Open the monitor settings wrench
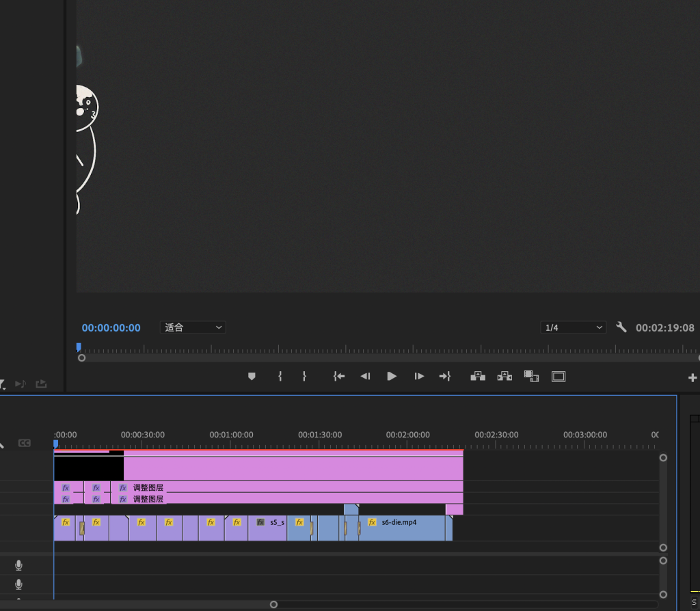The width and height of the screenshot is (700, 611). tap(621, 327)
